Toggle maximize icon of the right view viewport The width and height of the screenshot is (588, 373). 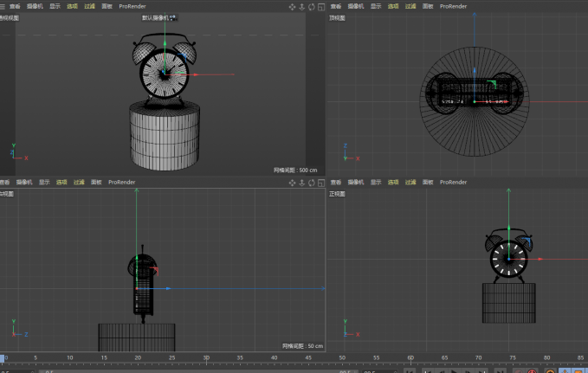pos(321,183)
